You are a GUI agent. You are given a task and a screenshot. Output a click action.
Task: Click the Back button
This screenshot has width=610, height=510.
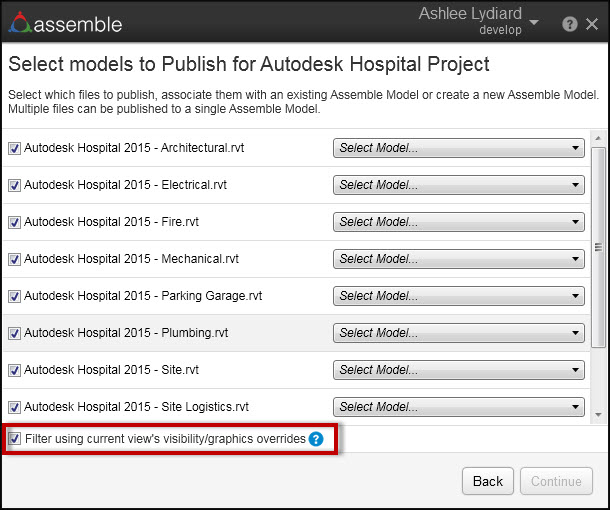[x=488, y=481]
